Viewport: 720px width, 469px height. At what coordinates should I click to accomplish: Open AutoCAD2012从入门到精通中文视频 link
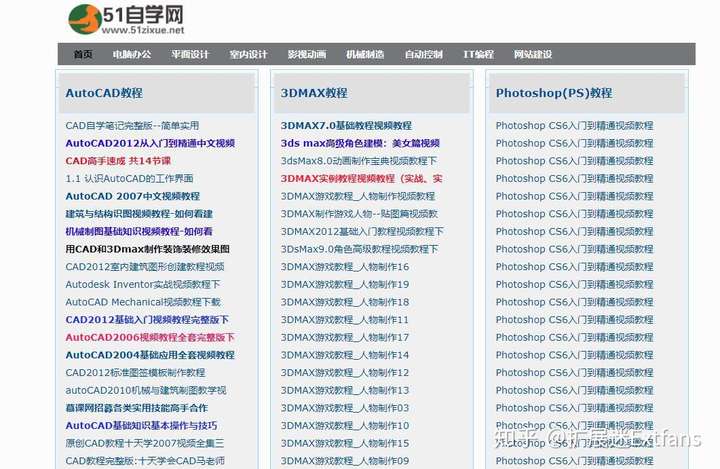[x=150, y=143]
